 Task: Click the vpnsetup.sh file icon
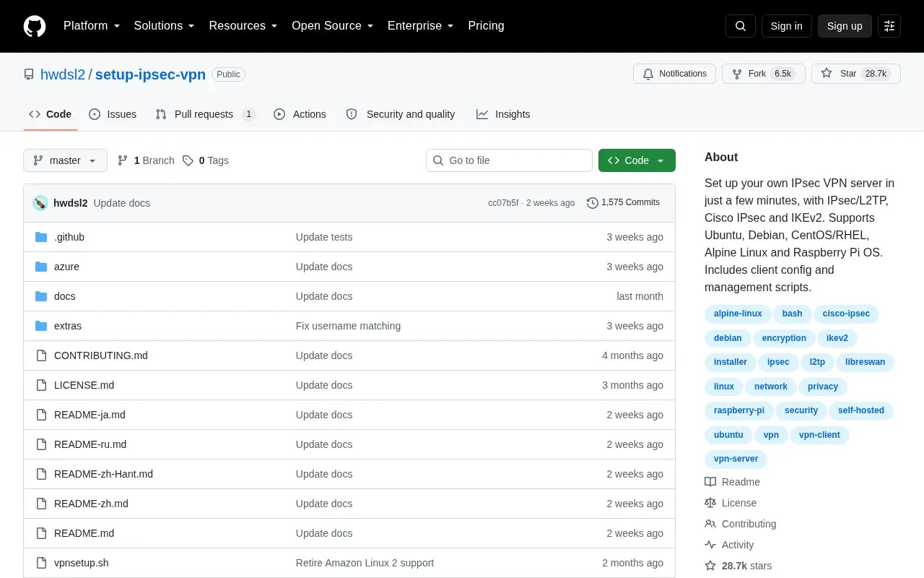click(x=41, y=563)
